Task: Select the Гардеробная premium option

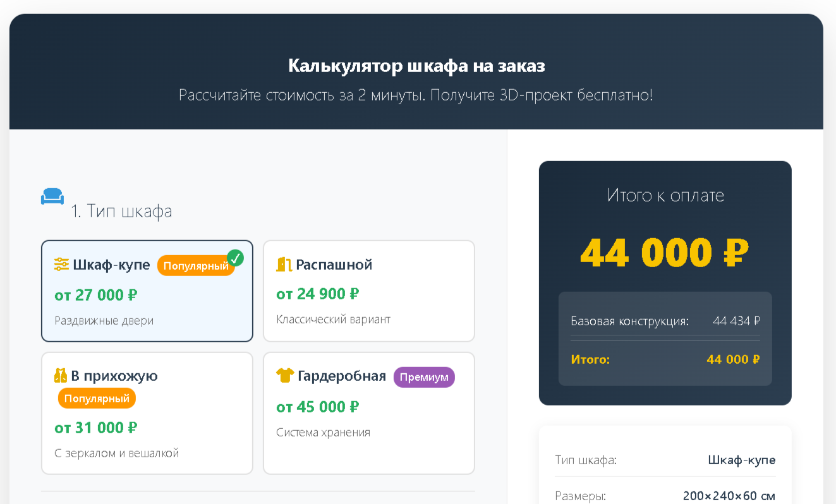Action: coord(368,413)
